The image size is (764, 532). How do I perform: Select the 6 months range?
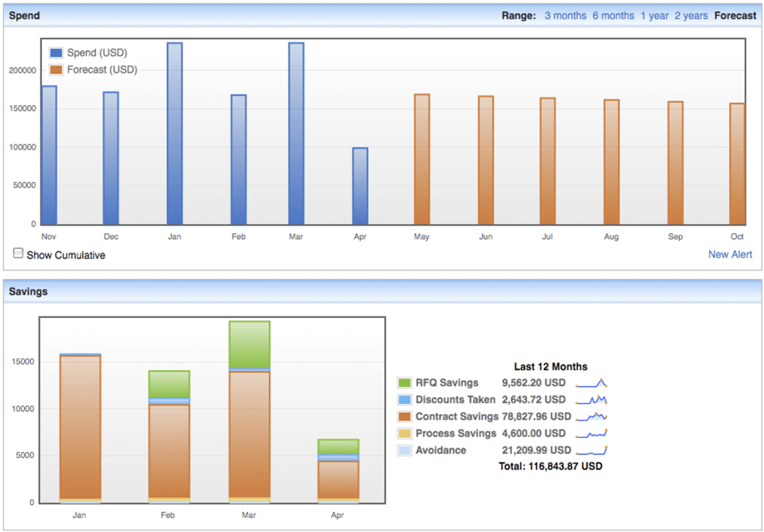613,15
